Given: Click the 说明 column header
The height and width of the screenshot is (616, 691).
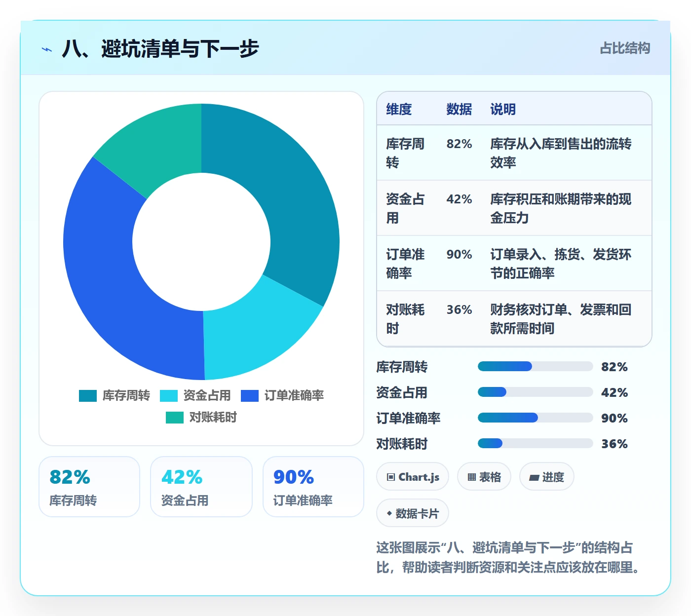Looking at the screenshot, I should (x=503, y=109).
